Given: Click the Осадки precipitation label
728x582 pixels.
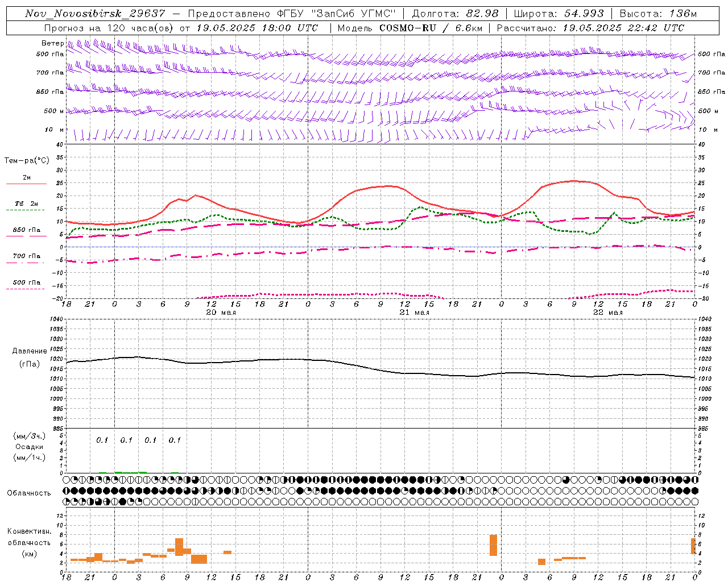Looking at the screenshot, I should 29,447.
